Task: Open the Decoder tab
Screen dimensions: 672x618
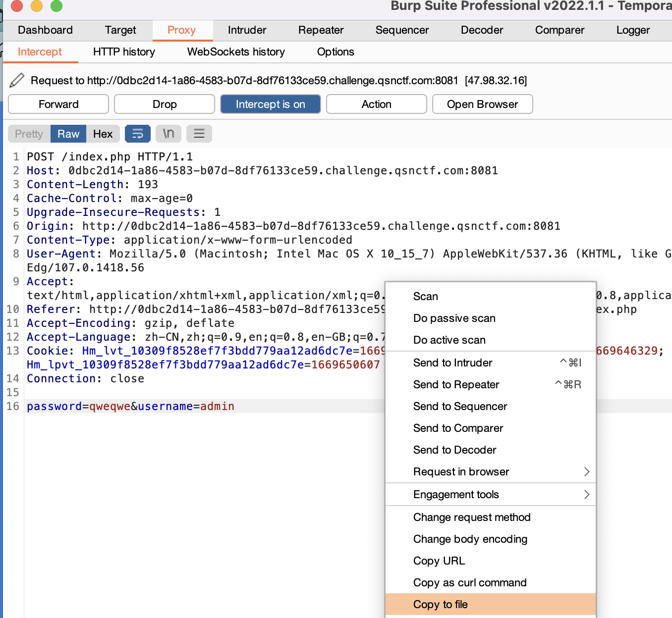Action: (x=482, y=30)
